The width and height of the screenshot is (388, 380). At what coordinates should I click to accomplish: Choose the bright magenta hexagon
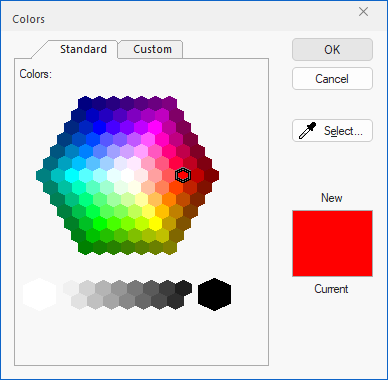tap(155, 127)
